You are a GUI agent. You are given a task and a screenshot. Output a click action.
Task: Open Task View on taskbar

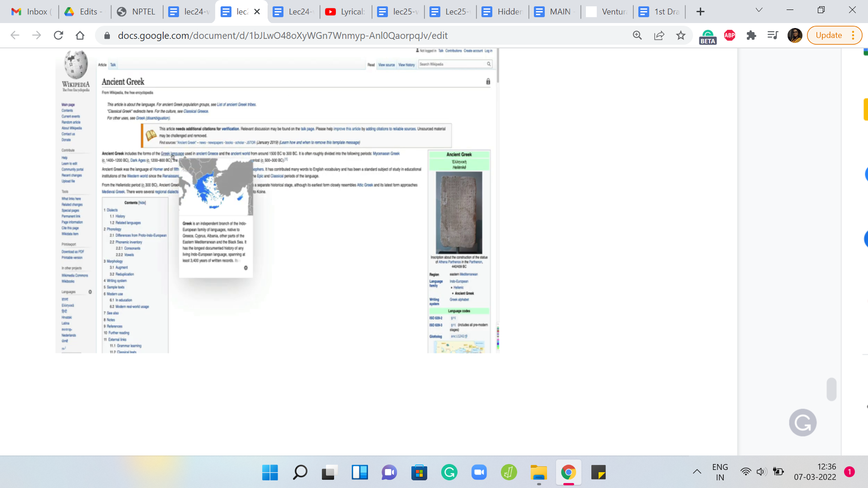(330, 473)
